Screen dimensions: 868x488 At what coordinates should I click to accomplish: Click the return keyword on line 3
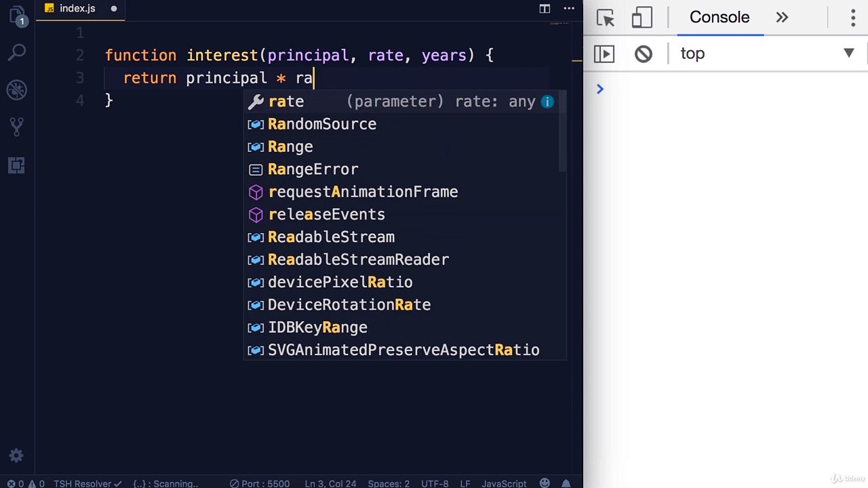click(150, 78)
